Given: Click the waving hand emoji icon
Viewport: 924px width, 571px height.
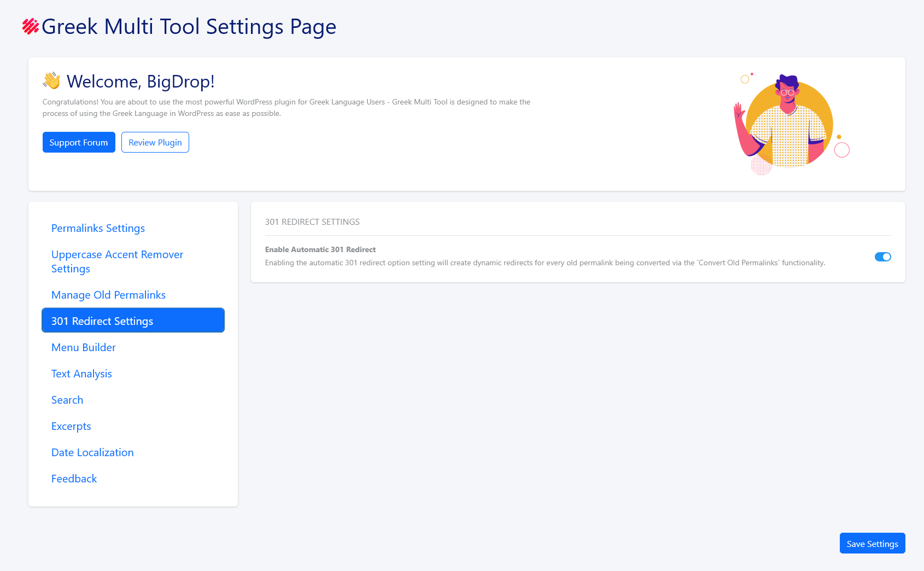Looking at the screenshot, I should click(x=52, y=81).
